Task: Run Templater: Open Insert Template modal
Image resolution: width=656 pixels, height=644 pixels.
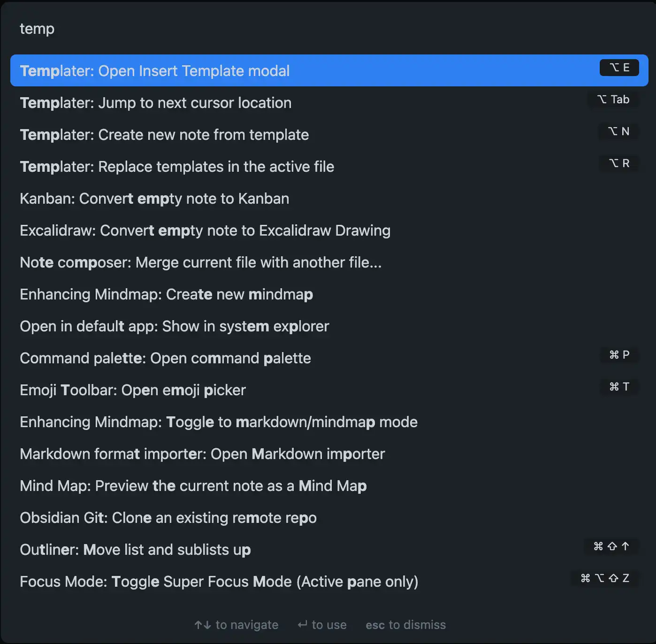Action: [x=155, y=70]
